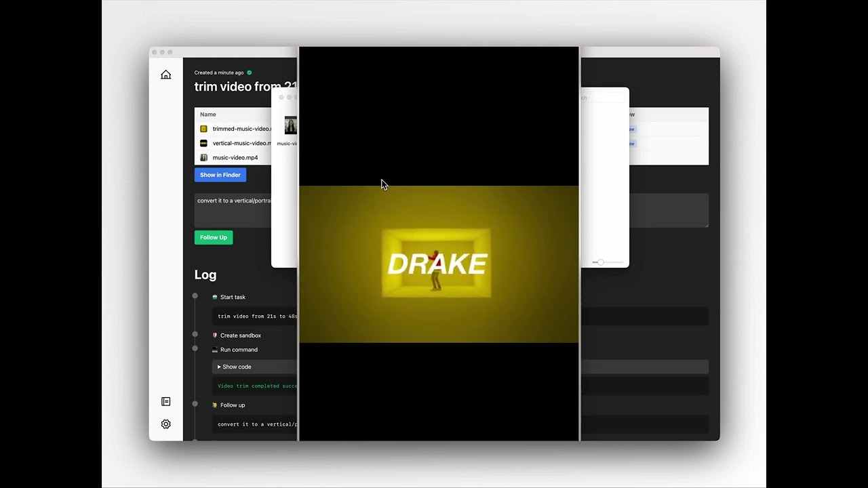Adjust the Finder icon size slider
The height and width of the screenshot is (488, 868).
pyautogui.click(x=600, y=262)
